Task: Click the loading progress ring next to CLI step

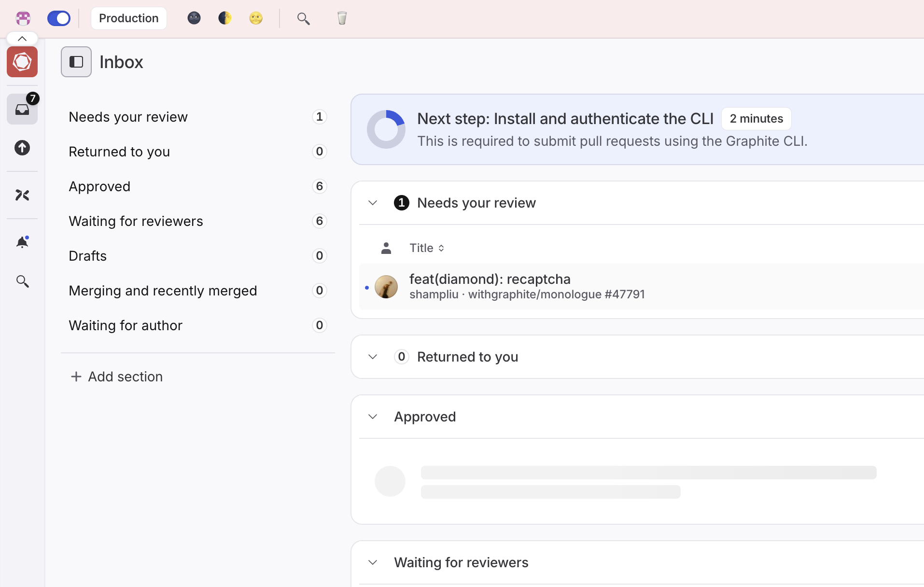Action: [x=386, y=129]
